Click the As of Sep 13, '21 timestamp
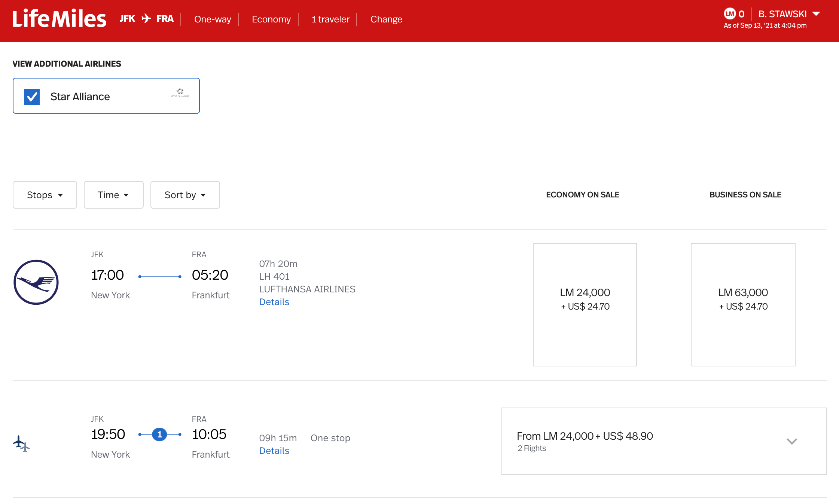Screen dimensions: 839x504 pyautogui.click(x=765, y=25)
